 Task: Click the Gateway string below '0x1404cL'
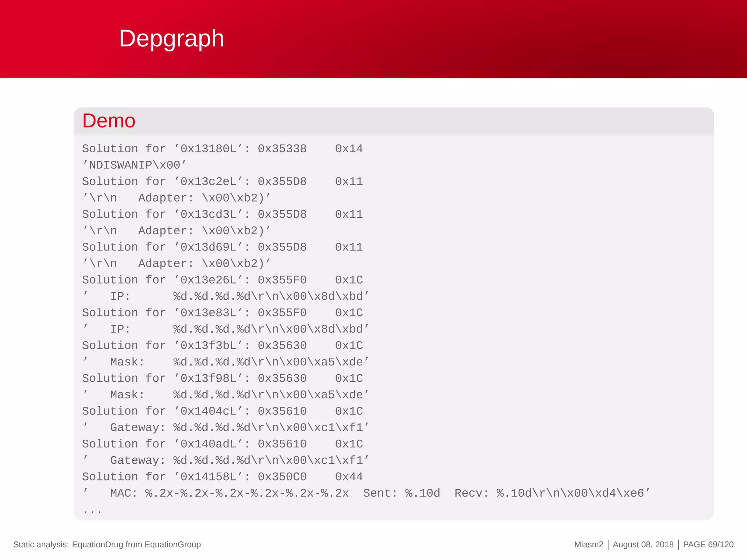pos(226,428)
